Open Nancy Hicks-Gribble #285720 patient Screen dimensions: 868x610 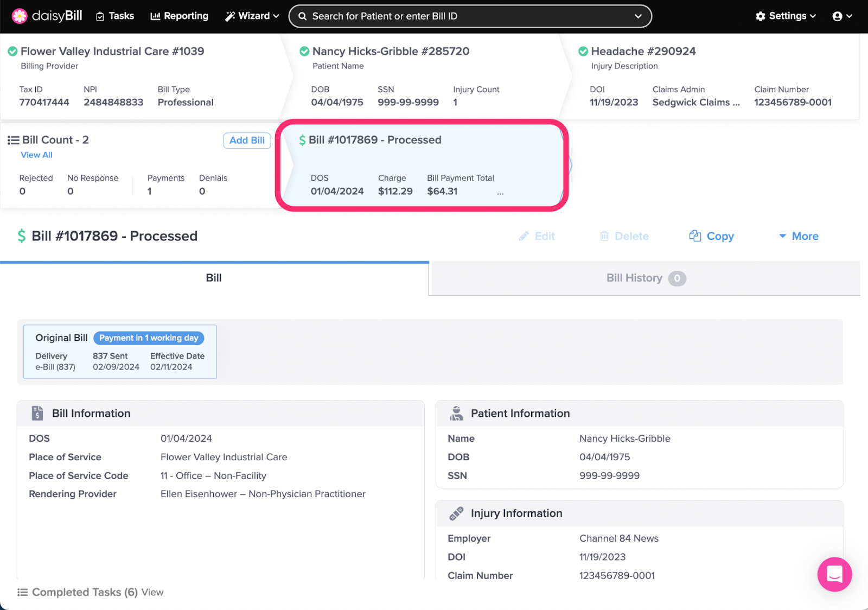click(x=391, y=51)
